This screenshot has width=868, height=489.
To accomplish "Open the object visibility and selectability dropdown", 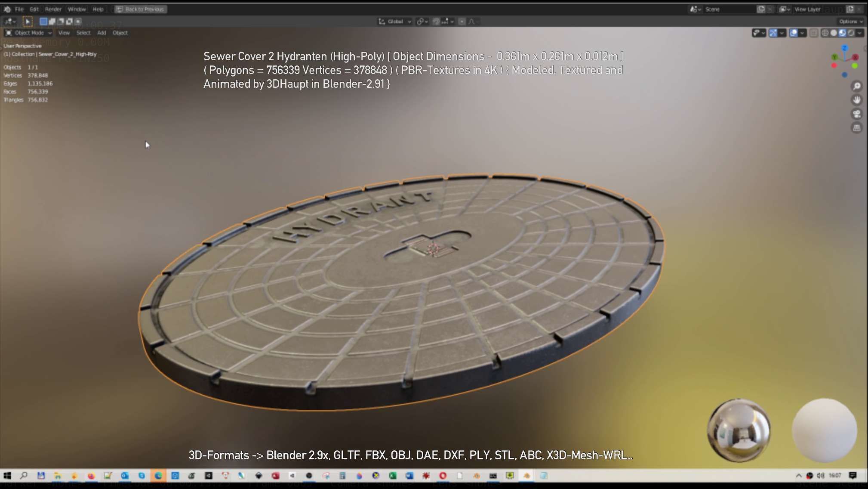I will (759, 33).
